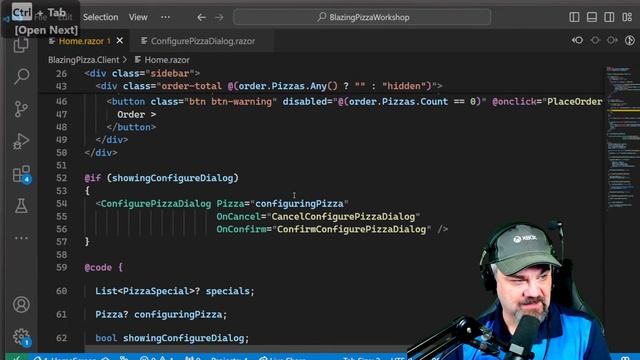
Task: Click "Pizza? configuringPizza;" on line 61
Action: coord(161,314)
